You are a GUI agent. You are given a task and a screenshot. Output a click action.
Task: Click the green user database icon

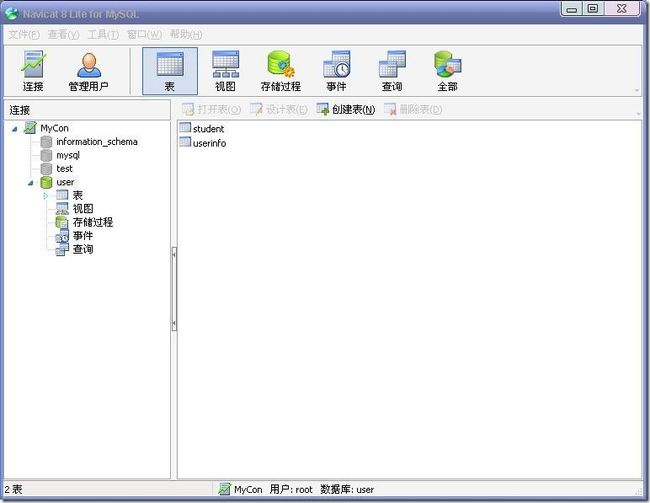click(x=46, y=182)
